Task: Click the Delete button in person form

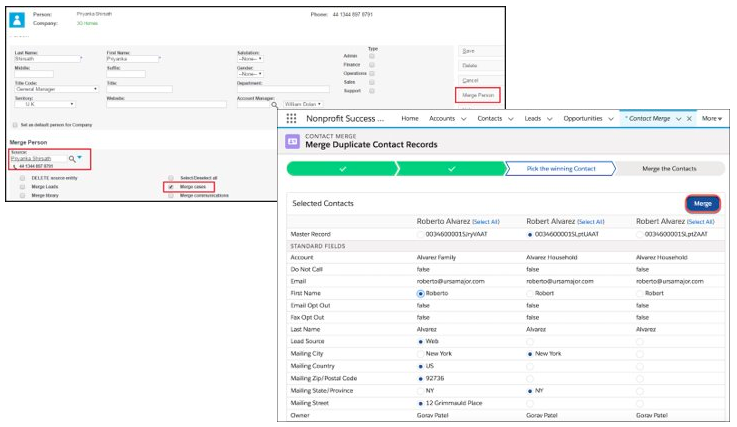Action: [480, 65]
